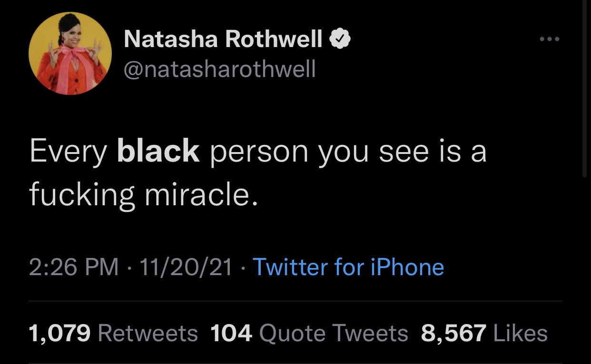This screenshot has width=591, height=364.
Task: Click the 2:26 PM timestamp
Action: tap(74, 267)
